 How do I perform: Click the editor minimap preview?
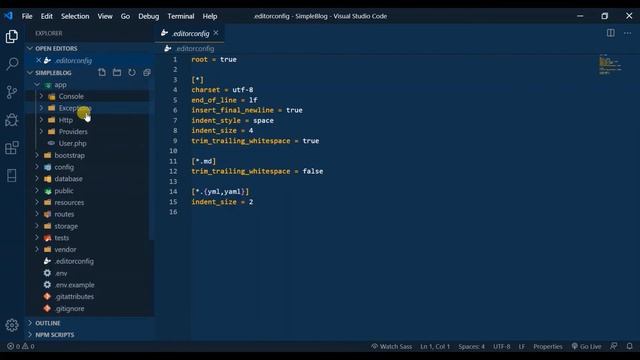point(610,64)
